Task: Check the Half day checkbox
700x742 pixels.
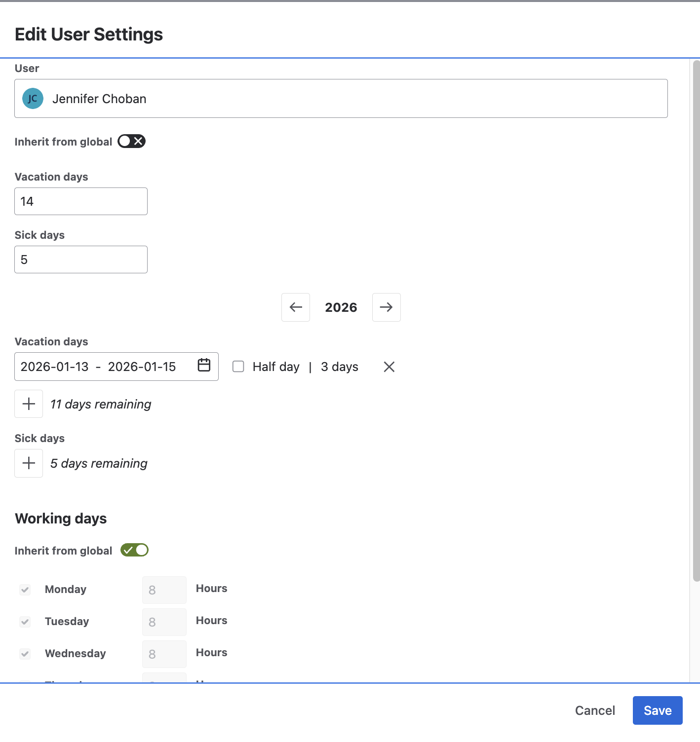Action: (x=238, y=367)
